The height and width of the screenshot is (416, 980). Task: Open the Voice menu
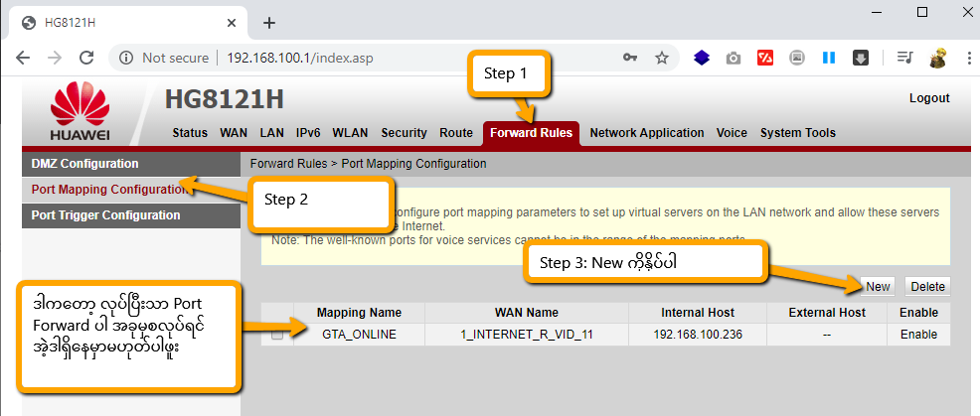click(732, 133)
